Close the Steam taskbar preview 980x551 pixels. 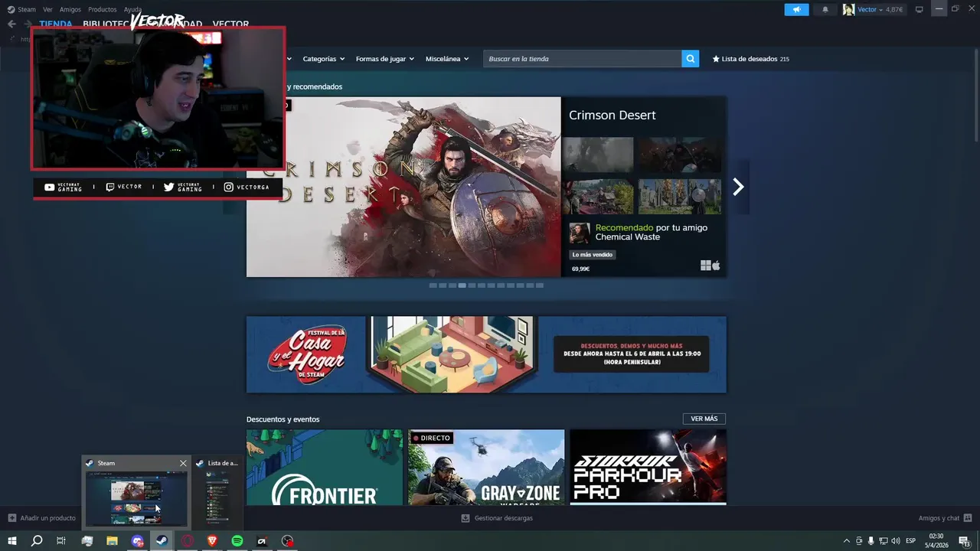(x=183, y=463)
